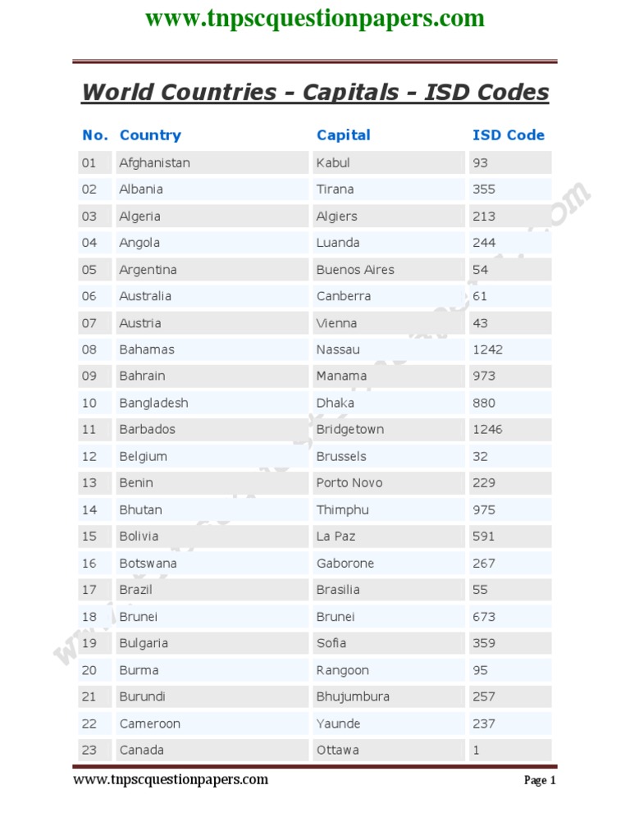Select the Bridgetown capital cell
Screen dimensions: 630x840
[x=350, y=429]
